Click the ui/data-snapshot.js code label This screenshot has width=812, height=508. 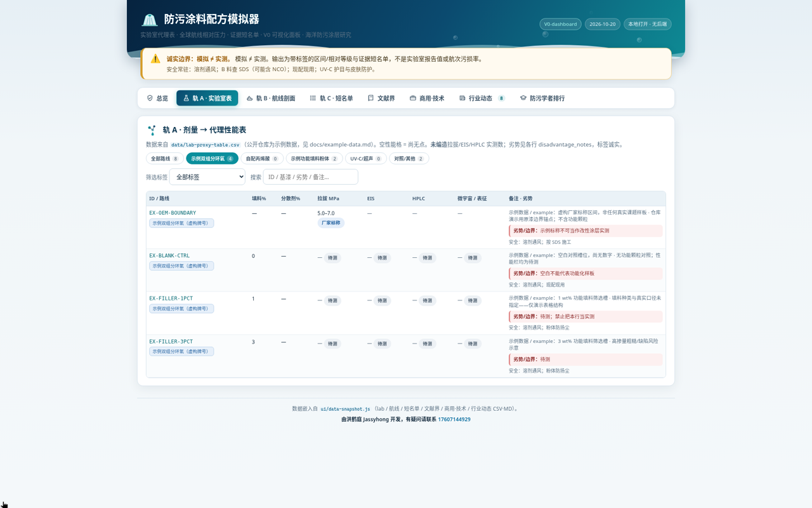(x=345, y=409)
